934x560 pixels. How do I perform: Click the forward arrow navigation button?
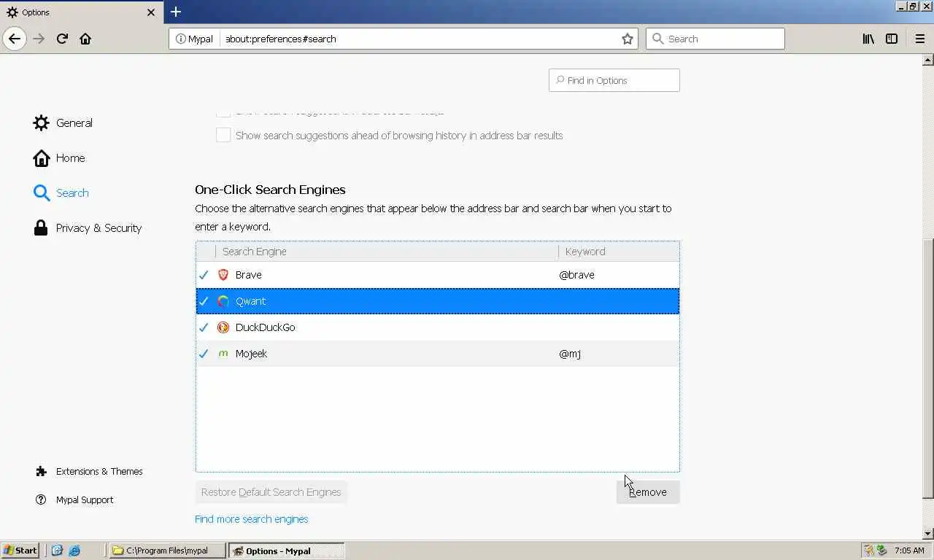39,39
